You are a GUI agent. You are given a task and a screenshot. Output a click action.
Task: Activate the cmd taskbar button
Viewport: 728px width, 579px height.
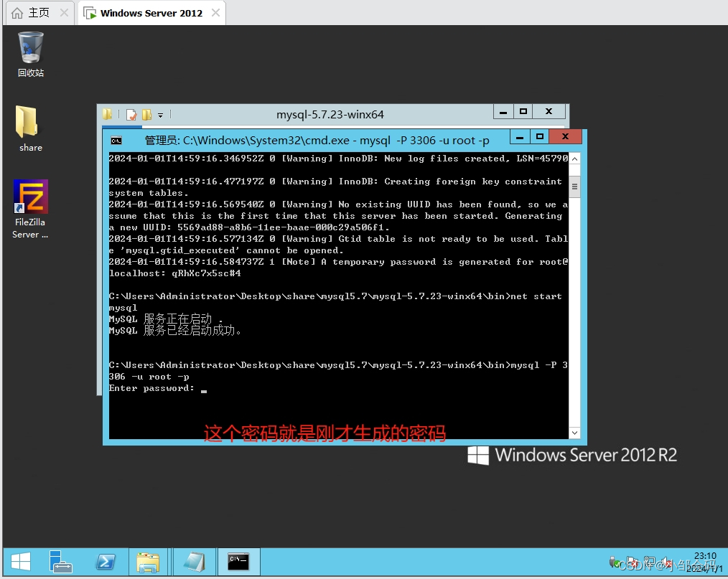click(238, 562)
